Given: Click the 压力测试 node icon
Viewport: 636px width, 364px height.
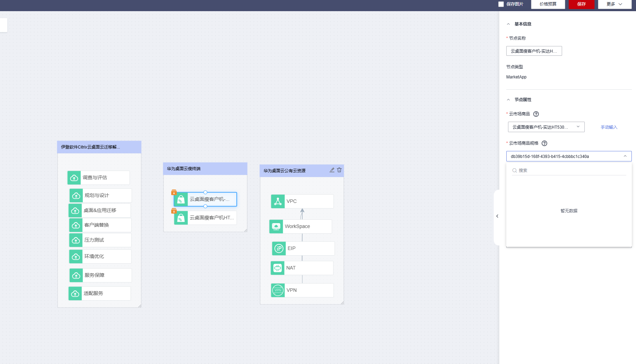Looking at the screenshot, I should (76, 240).
